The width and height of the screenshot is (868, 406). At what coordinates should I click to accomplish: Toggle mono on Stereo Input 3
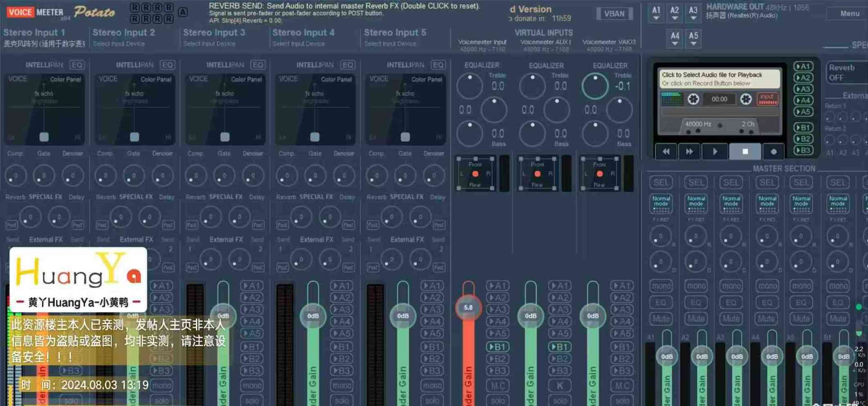[252, 386]
